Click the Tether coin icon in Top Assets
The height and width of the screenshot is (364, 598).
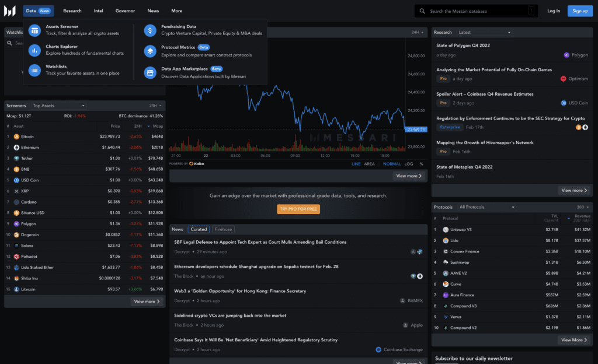point(16,159)
